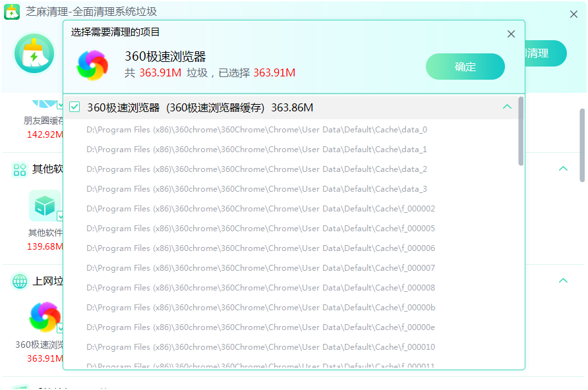Select the Cache\f_000008 file path
The width and height of the screenshot is (588, 390).
tap(260, 288)
